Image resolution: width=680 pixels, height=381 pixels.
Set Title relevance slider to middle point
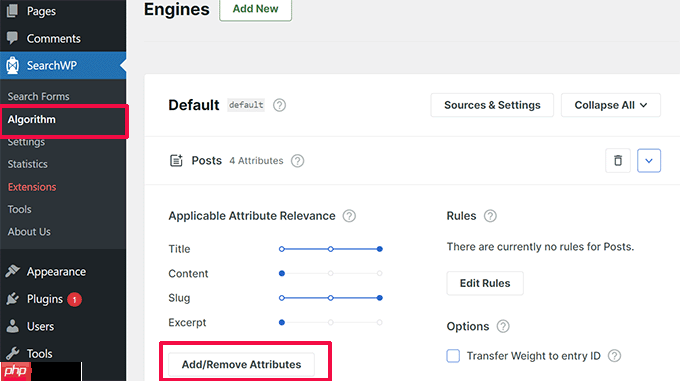[330, 249]
